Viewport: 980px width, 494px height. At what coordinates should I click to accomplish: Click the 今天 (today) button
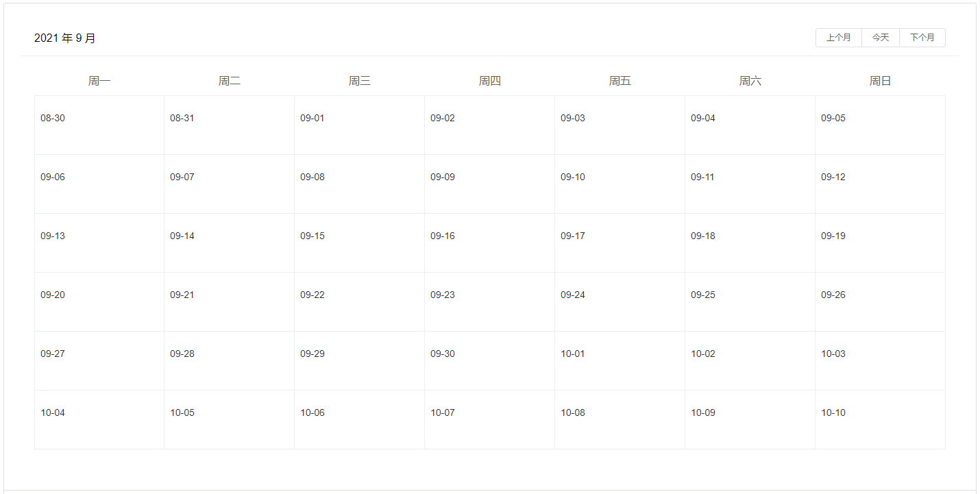(880, 38)
